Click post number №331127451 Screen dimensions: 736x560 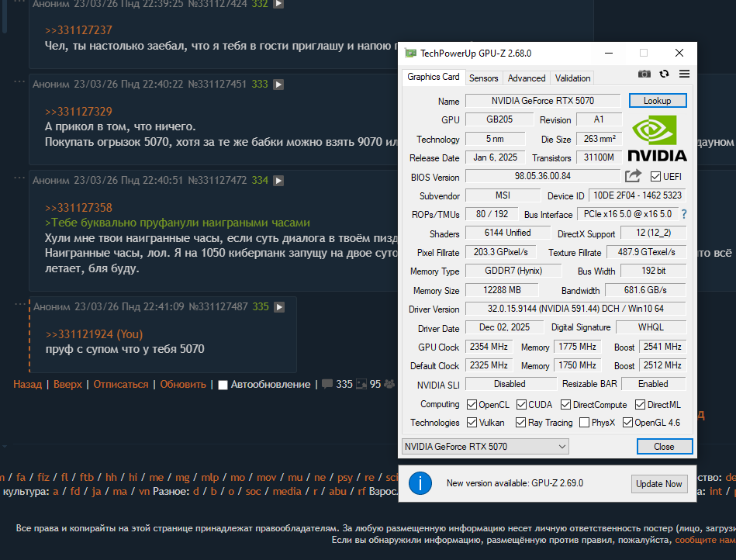click(217, 85)
